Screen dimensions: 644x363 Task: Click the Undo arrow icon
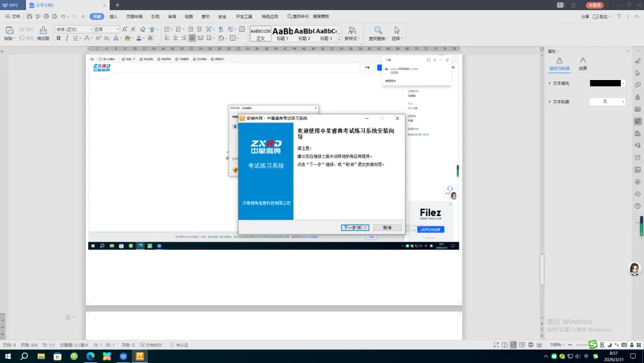63,17
